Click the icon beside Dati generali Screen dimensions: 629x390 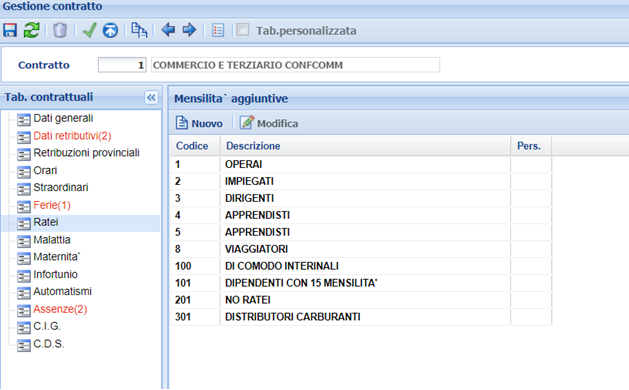click(x=24, y=120)
